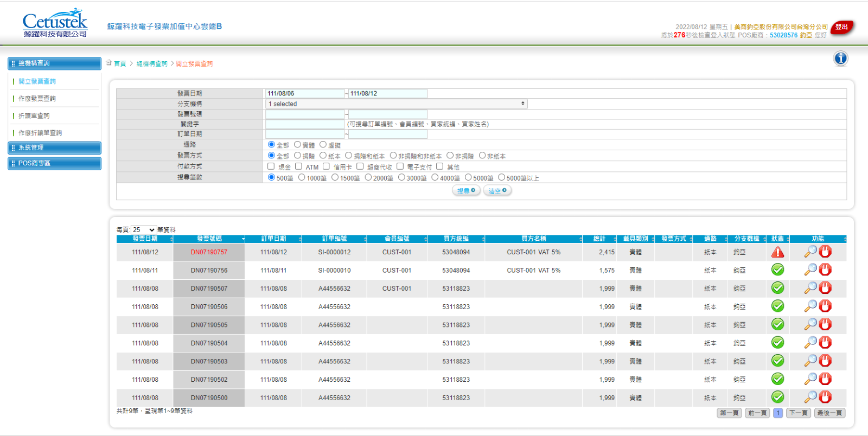Sort the table by 發票號碼 column header
This screenshot has width=868, height=436.
(x=209, y=239)
